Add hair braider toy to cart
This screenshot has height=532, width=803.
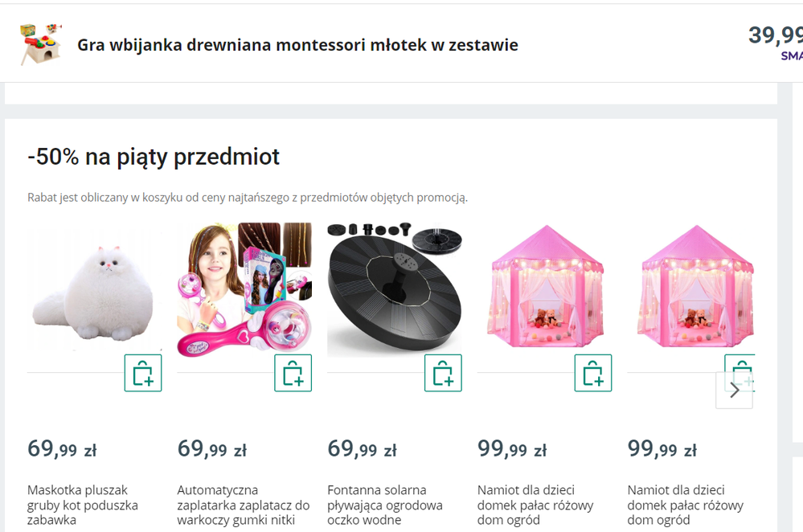[293, 373]
